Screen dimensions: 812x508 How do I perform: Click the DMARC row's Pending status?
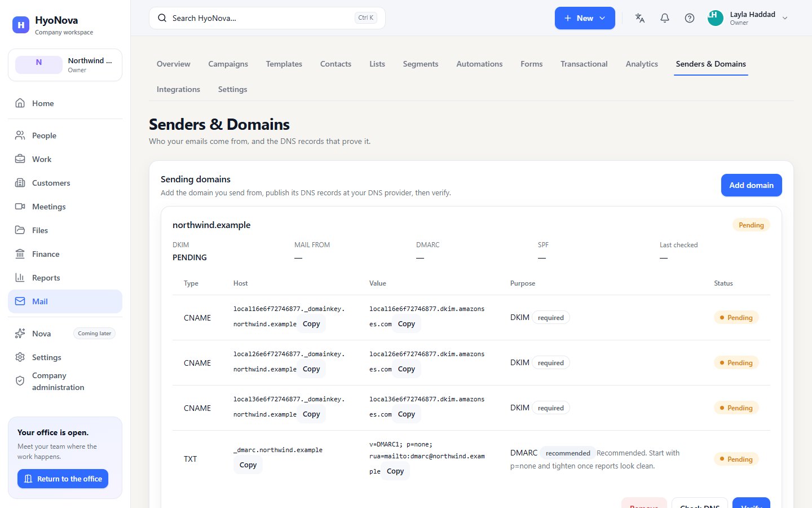[x=736, y=459]
